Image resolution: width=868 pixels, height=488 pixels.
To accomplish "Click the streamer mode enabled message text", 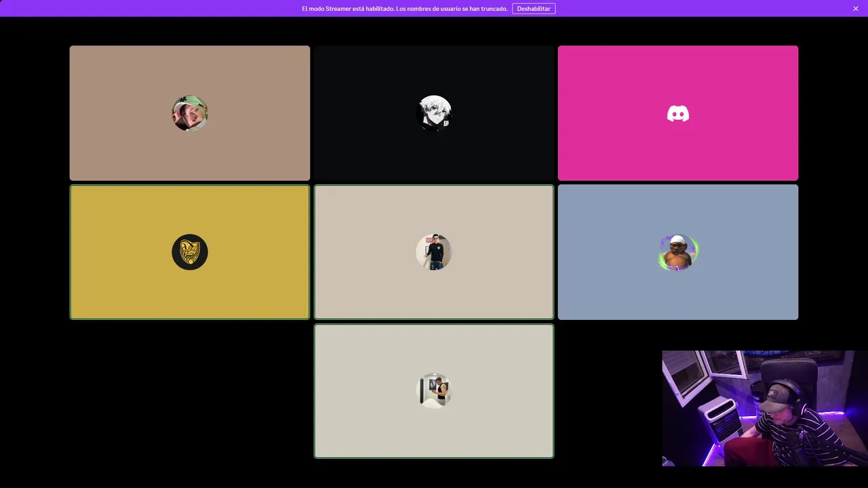I will point(405,9).
